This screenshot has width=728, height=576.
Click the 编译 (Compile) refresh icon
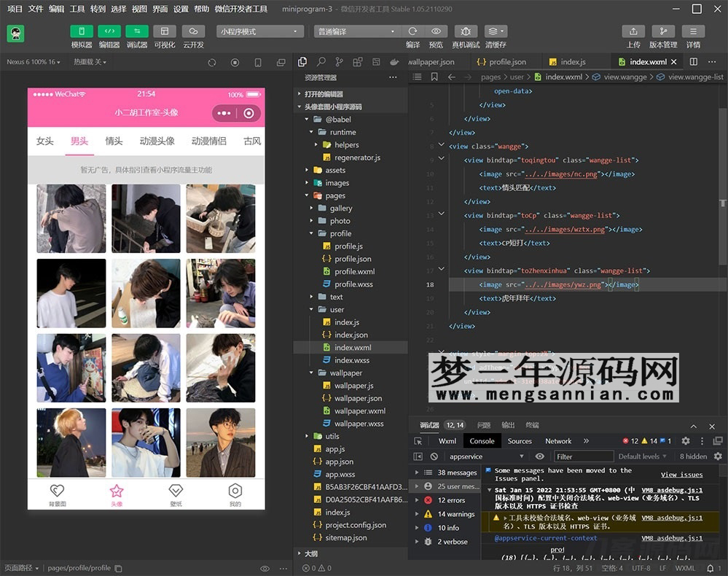click(x=412, y=31)
